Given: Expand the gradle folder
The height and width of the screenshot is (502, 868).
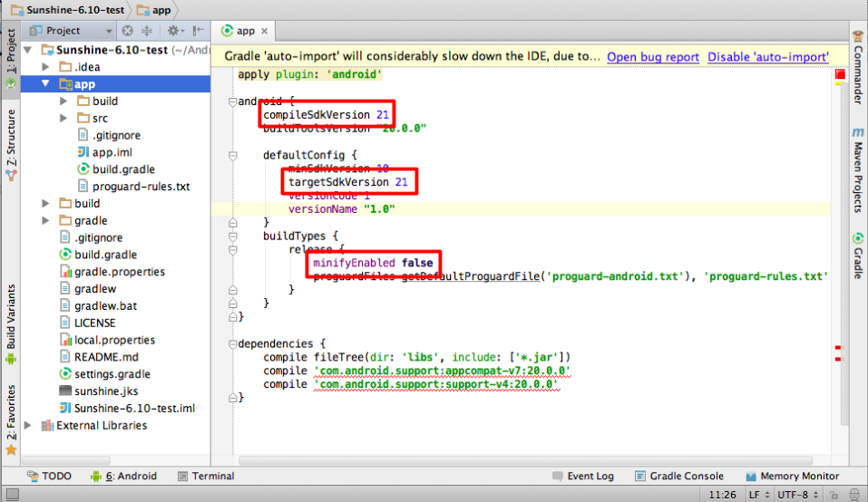Looking at the screenshot, I should [46, 220].
